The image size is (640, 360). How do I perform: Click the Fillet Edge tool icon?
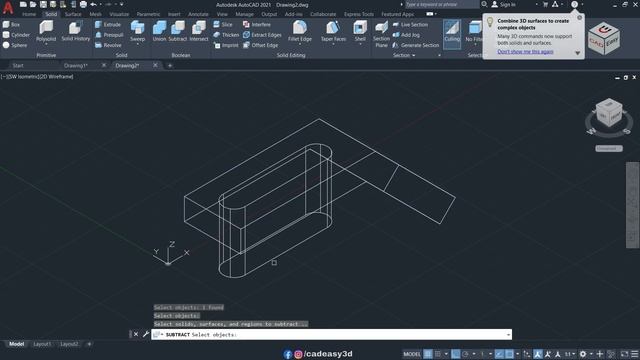click(300, 28)
